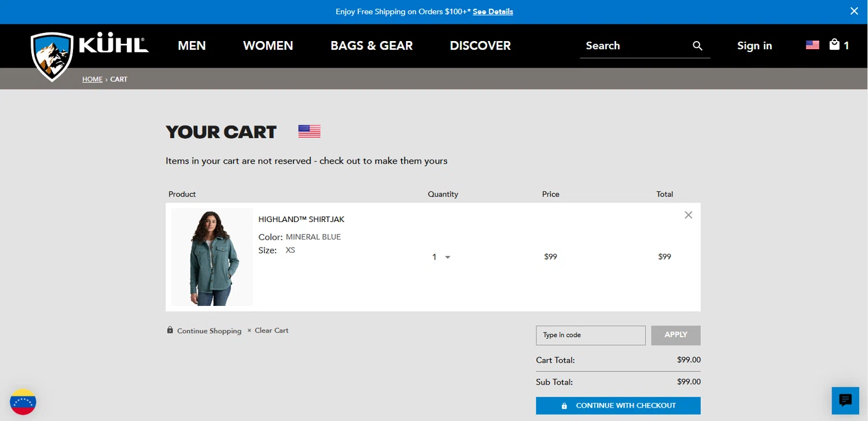Remove Highland Shirtjak with X icon
The image size is (868, 421).
tap(688, 215)
